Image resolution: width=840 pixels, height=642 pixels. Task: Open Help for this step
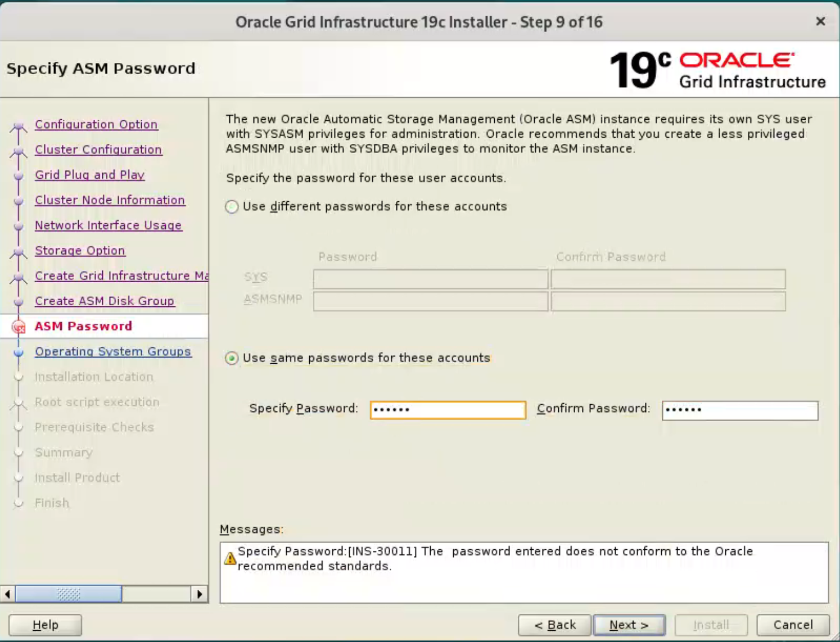point(46,625)
